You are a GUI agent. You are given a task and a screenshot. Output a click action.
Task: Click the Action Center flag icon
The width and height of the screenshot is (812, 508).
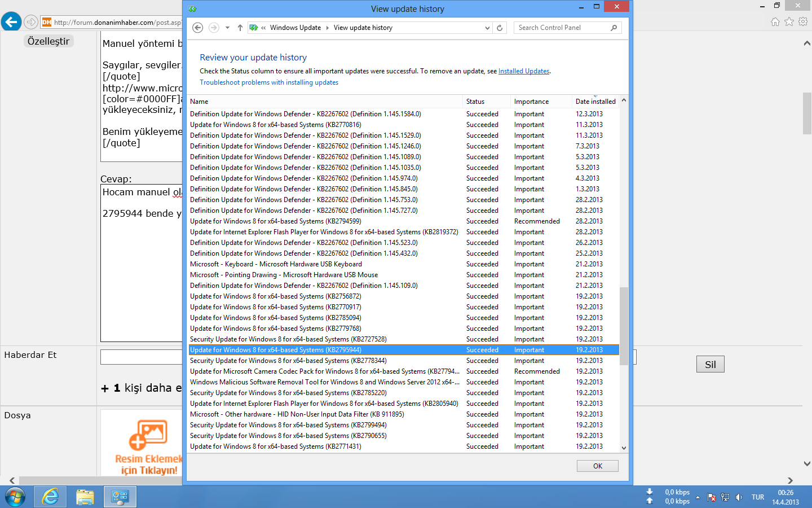pyautogui.click(x=712, y=497)
